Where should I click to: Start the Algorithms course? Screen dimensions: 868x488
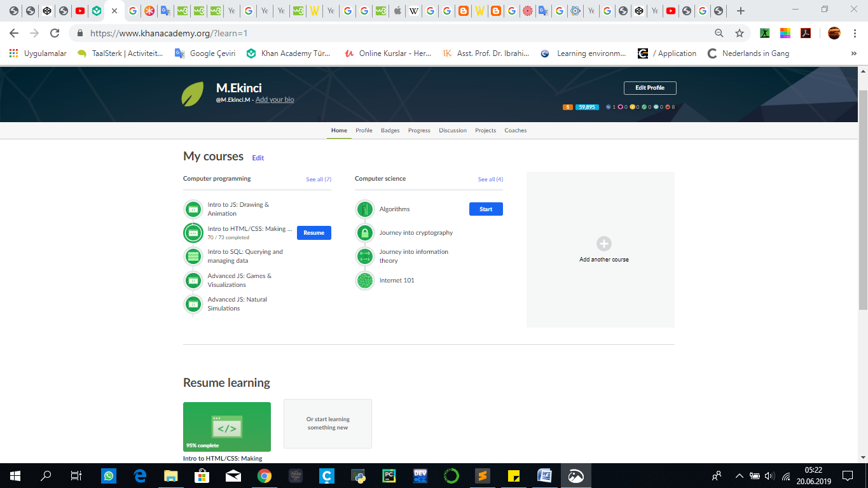click(486, 209)
